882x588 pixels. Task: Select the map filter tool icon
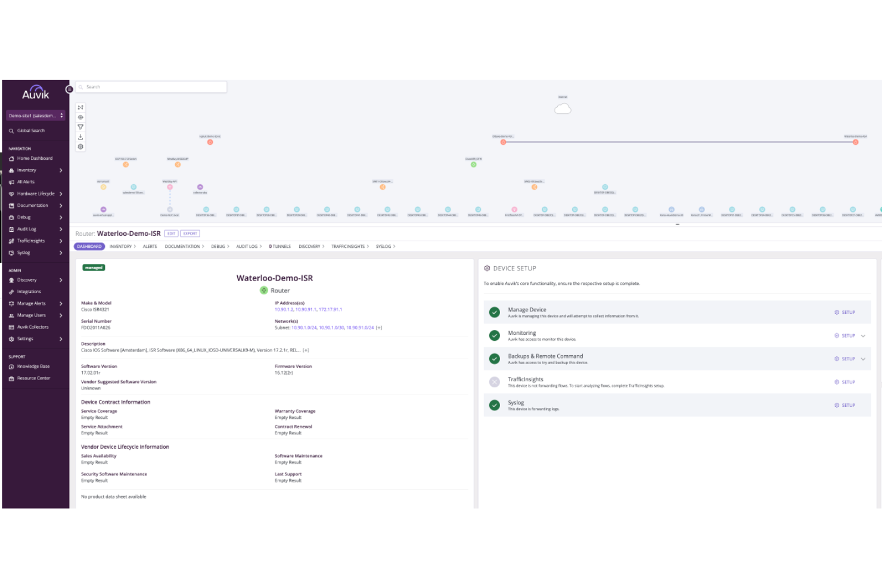coord(81,127)
